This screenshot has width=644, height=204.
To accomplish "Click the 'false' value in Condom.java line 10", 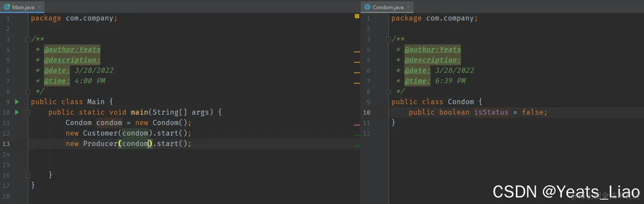I will pyautogui.click(x=533, y=112).
